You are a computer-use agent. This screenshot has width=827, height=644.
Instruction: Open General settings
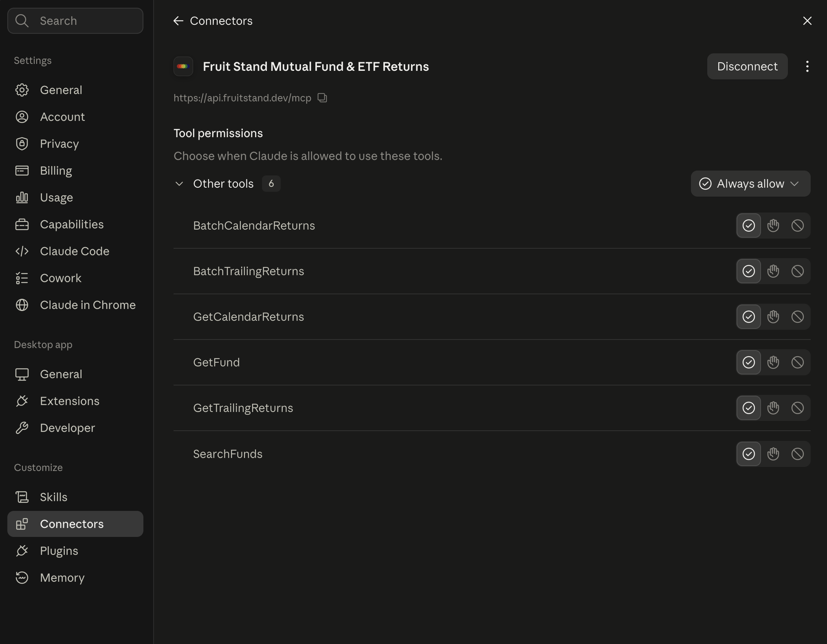[x=75, y=90]
